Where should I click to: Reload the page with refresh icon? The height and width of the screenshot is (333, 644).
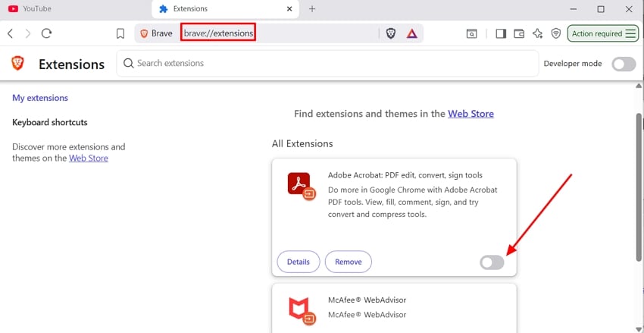point(46,33)
